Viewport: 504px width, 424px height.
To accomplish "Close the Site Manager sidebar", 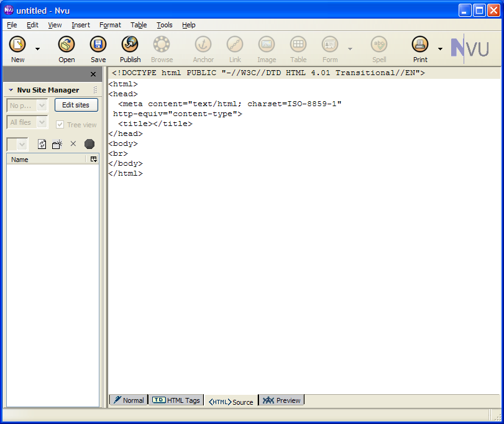I will point(93,74).
